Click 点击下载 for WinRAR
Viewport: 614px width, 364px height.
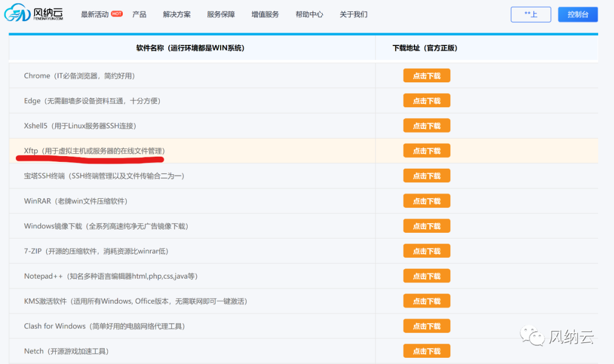[x=427, y=201]
